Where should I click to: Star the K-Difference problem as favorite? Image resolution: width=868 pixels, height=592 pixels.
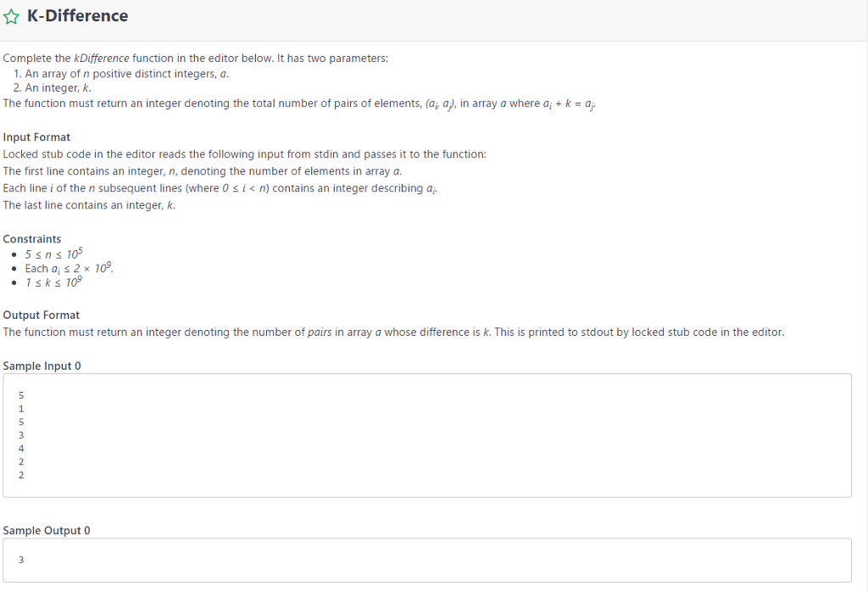tap(11, 17)
